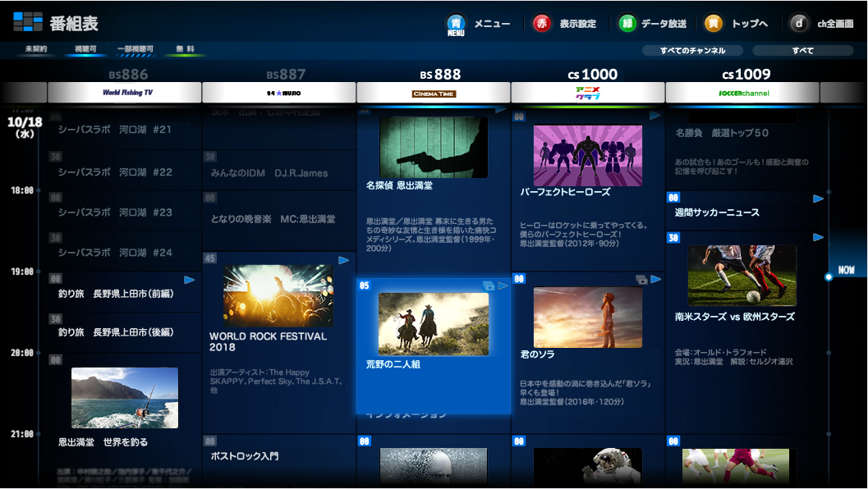The height and width of the screenshot is (489, 868).
Task: Click the 20:00 time label
Action: tap(22, 353)
